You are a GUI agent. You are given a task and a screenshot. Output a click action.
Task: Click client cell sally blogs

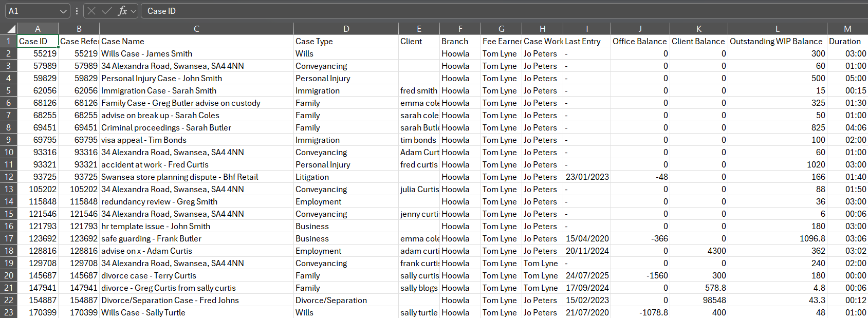419,288
